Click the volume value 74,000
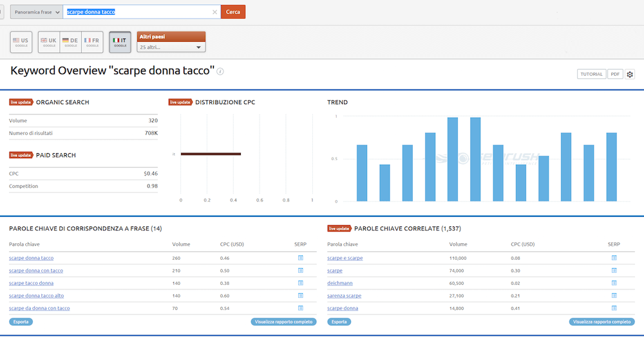 click(x=457, y=271)
